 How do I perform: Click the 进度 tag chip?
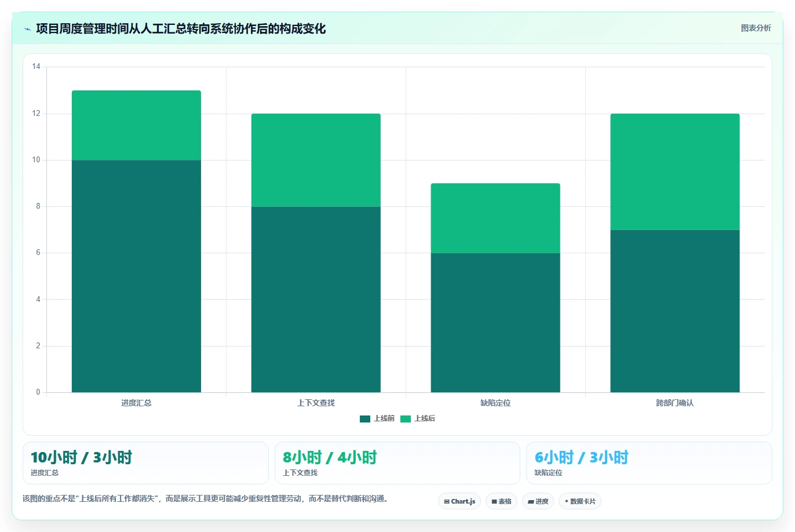click(x=538, y=501)
